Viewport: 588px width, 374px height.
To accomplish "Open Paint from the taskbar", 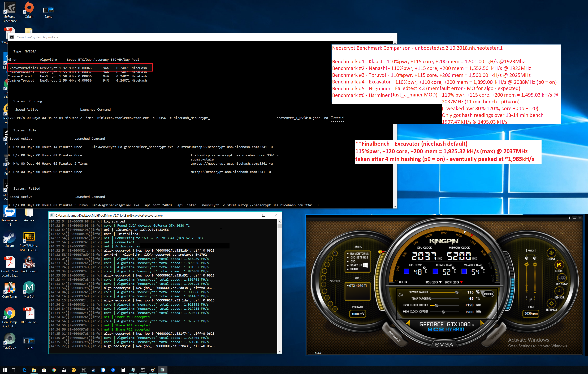I will (153, 370).
